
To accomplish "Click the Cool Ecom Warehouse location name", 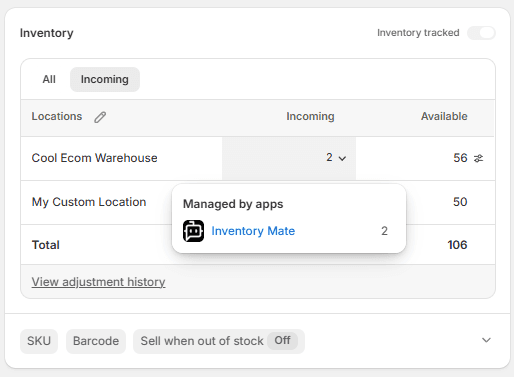I will coord(94,158).
